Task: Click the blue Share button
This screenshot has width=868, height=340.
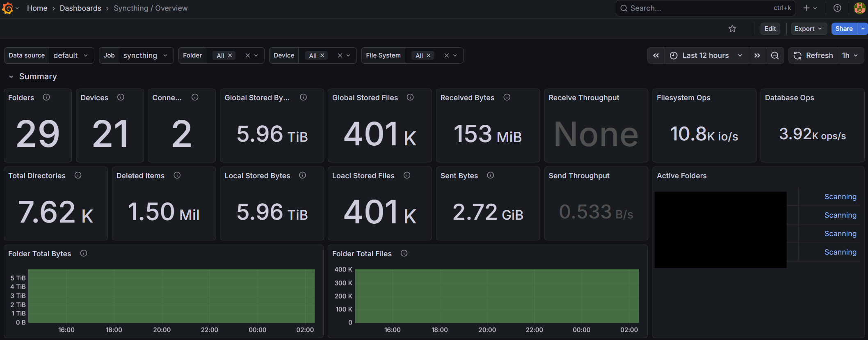Action: click(x=844, y=29)
